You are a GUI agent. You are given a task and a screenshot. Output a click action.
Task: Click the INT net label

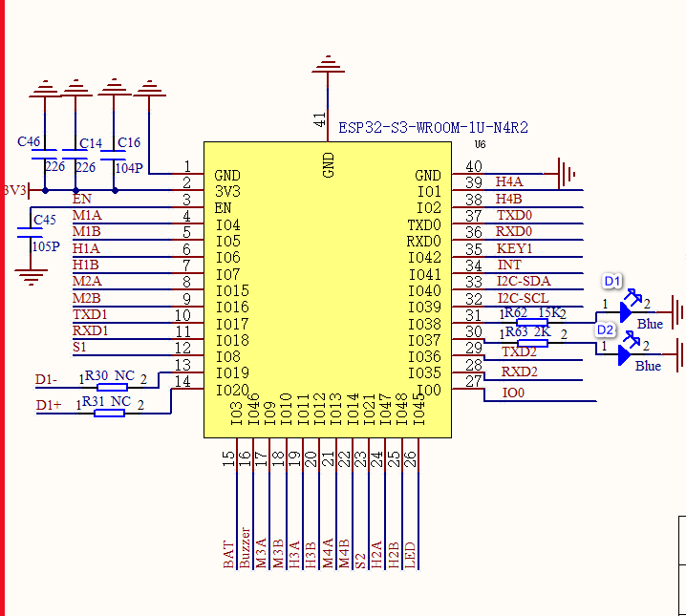pyautogui.click(x=509, y=265)
